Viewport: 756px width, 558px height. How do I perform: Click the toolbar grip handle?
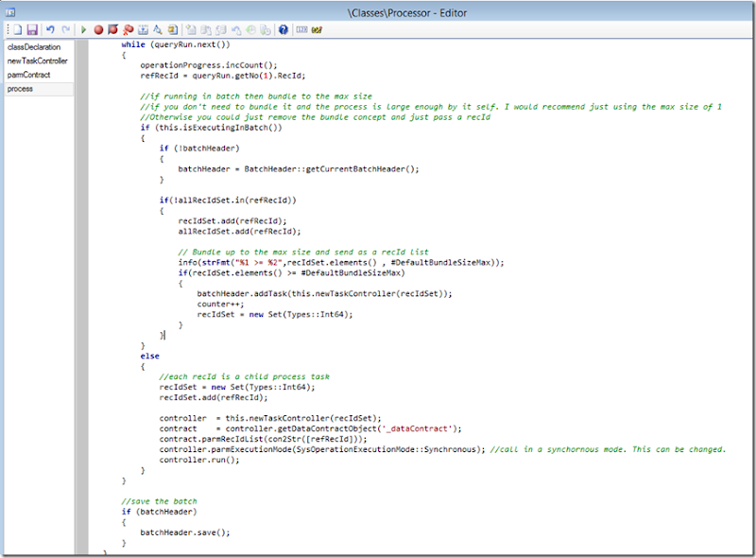[8, 30]
